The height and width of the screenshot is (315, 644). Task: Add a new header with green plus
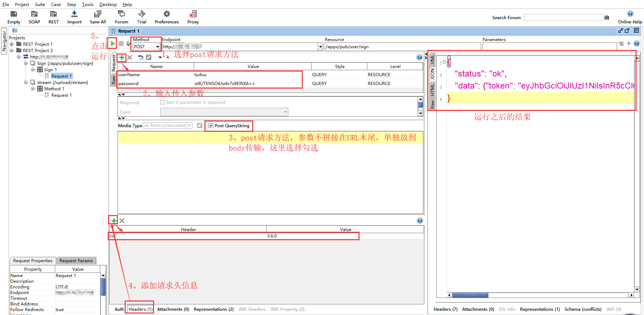[114, 221]
